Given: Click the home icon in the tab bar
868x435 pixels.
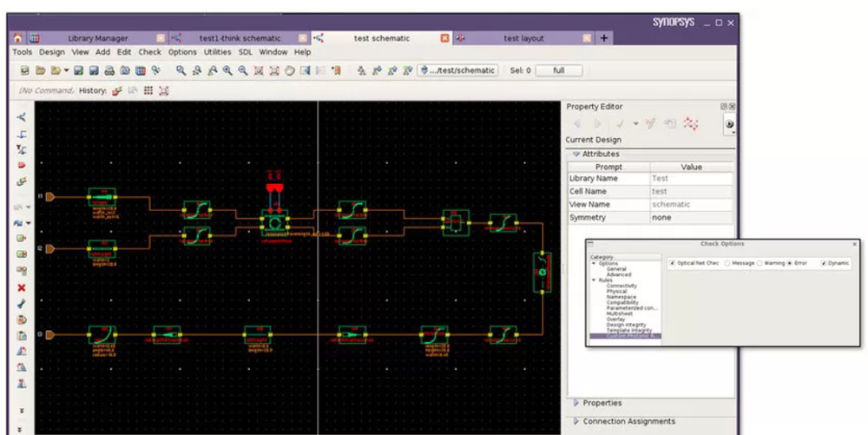Looking at the screenshot, I should click(x=18, y=38).
